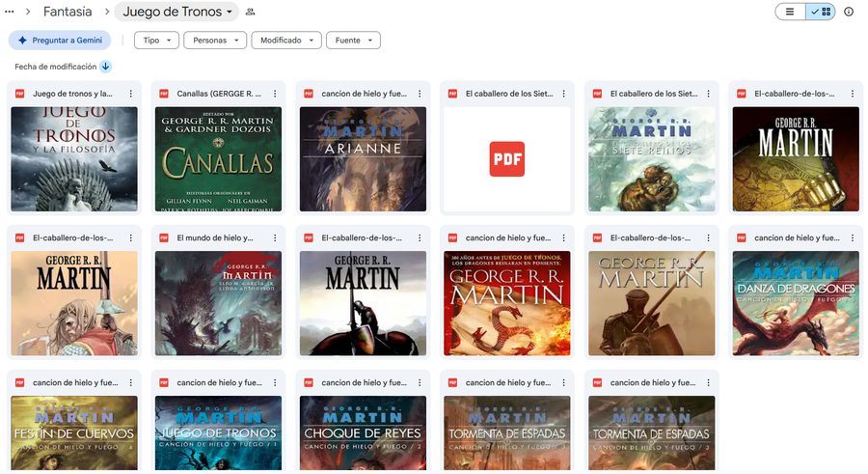
Task: Click the PDF icon of El mundo de hielo y...
Action: (x=164, y=237)
